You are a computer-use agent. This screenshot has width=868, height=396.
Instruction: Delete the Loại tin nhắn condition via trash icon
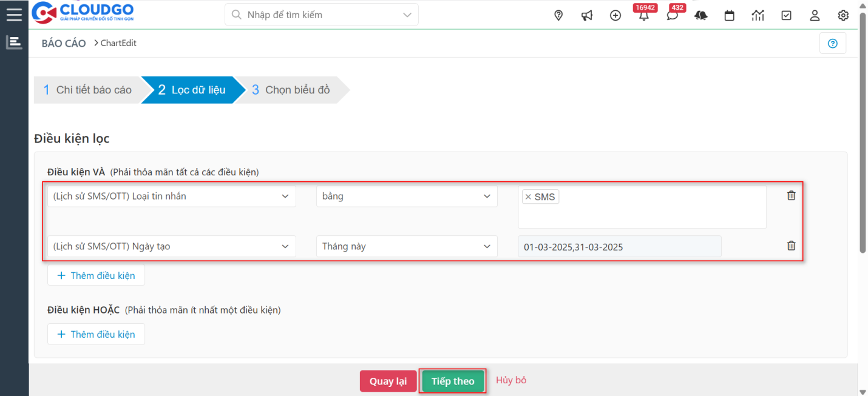(791, 195)
